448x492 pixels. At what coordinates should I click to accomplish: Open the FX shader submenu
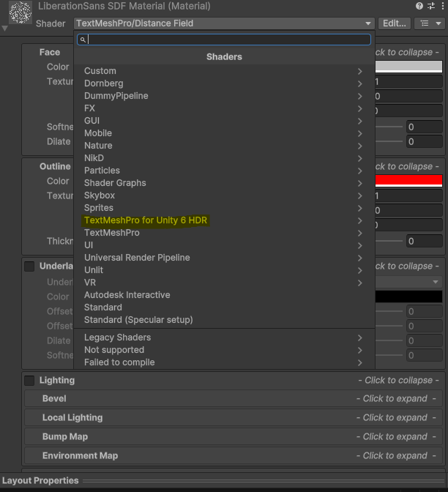pos(224,108)
